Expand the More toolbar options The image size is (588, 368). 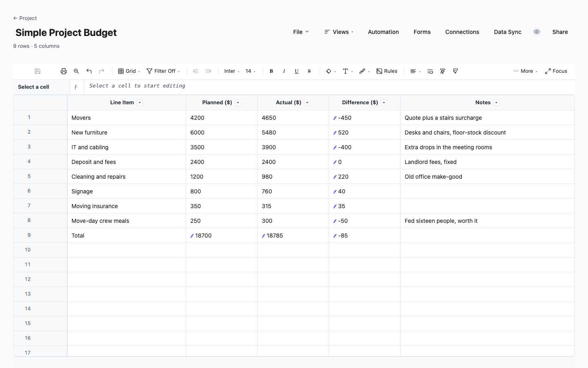(x=525, y=71)
